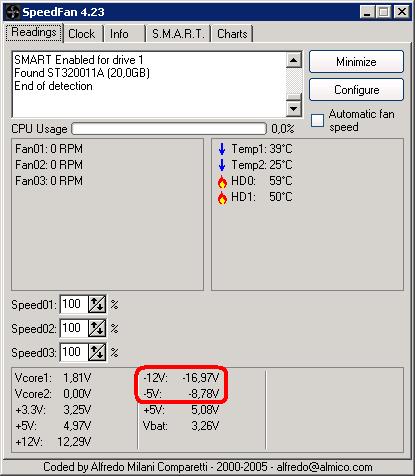Screen dimensions: 415x476
Task: Click the Speed01 percentage input field
Action: [x=74, y=304]
